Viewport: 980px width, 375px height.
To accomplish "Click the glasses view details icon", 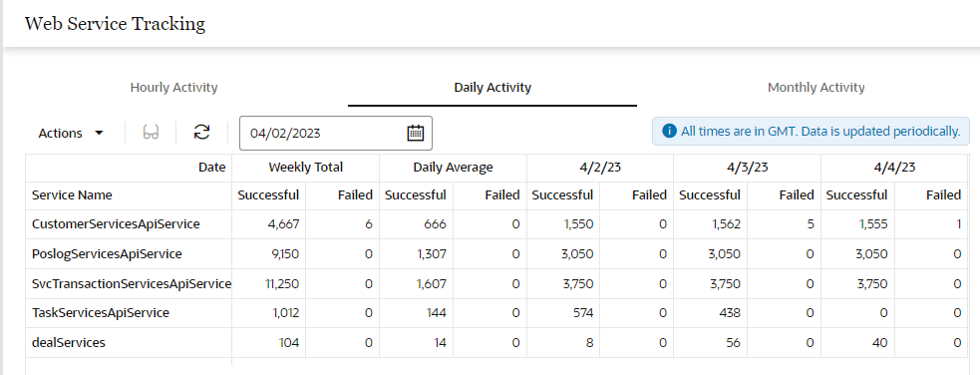I will pyautogui.click(x=151, y=133).
